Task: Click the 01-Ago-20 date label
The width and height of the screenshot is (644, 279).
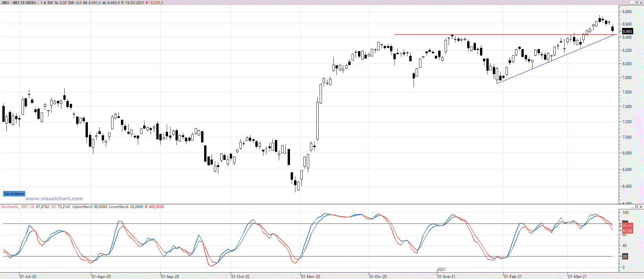Action: click(x=101, y=276)
